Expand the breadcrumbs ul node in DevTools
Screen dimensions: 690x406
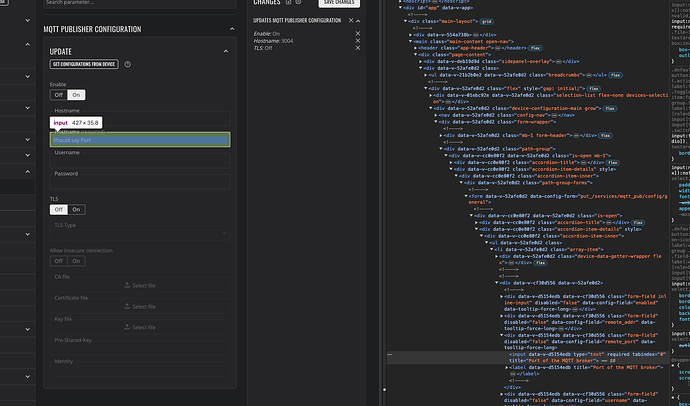pos(426,75)
